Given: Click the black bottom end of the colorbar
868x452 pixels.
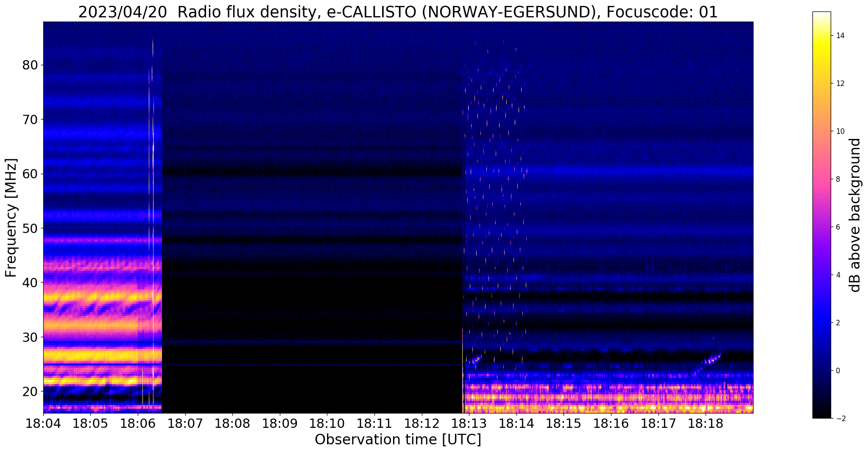Looking at the screenshot, I should point(821,414).
